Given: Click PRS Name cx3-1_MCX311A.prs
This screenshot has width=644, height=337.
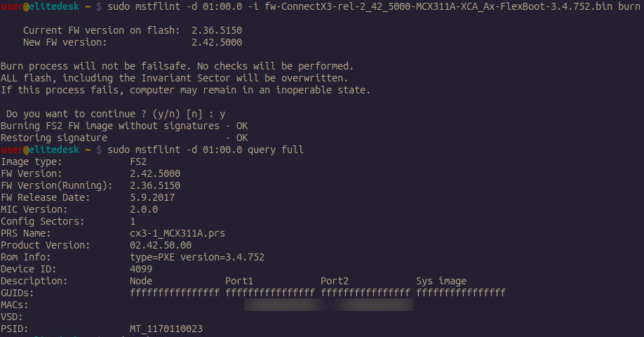Looking at the screenshot, I should pyautogui.click(x=177, y=233).
